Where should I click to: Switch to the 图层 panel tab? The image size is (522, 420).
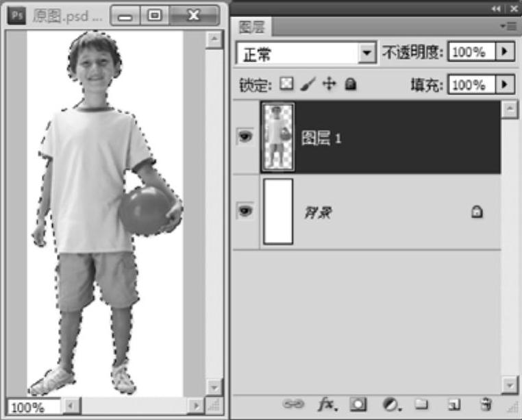253,27
